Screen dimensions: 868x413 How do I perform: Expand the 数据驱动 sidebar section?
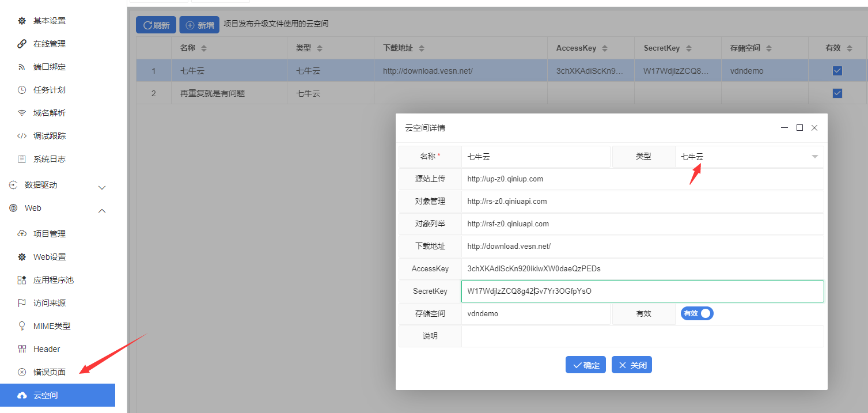[102, 186]
